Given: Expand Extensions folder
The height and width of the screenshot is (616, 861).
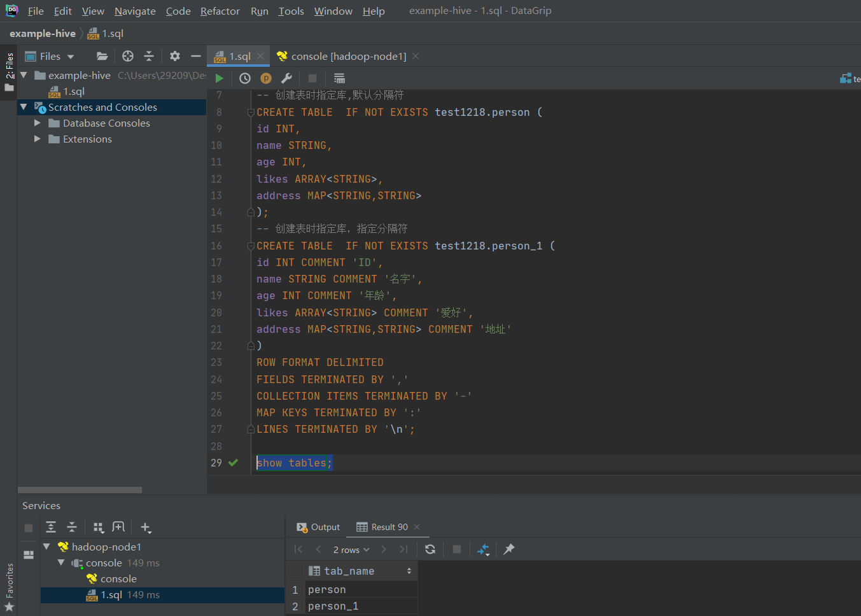Looking at the screenshot, I should click(37, 139).
